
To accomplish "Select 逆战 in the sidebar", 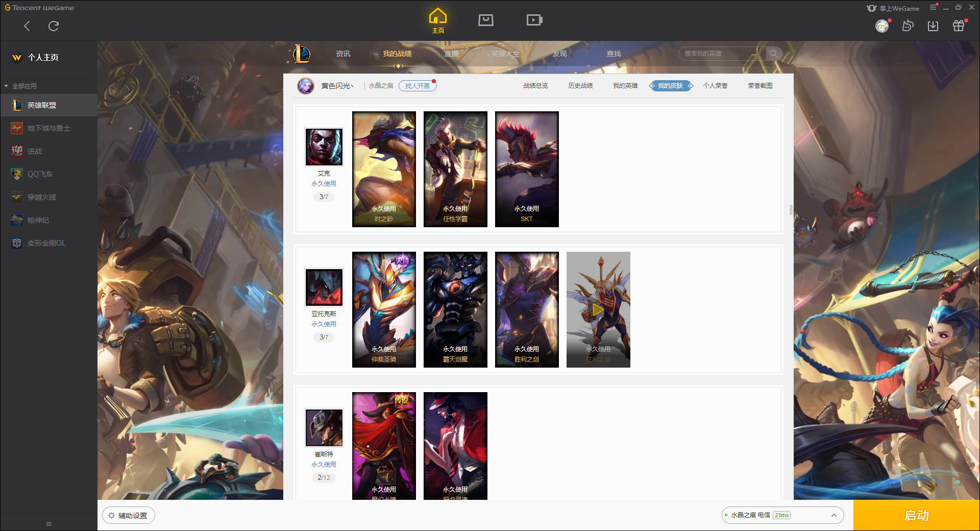I will coord(48,151).
